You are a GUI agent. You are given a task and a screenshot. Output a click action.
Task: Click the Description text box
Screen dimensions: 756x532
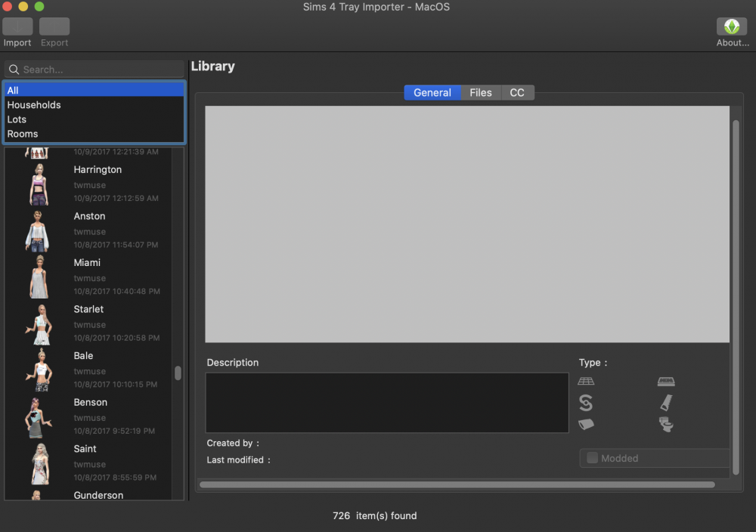387,402
